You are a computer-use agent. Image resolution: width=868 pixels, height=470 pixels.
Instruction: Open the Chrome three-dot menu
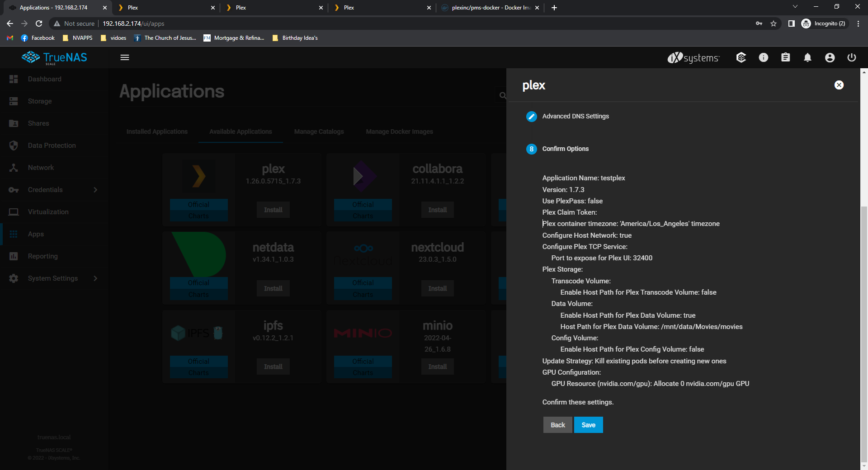click(858, 23)
